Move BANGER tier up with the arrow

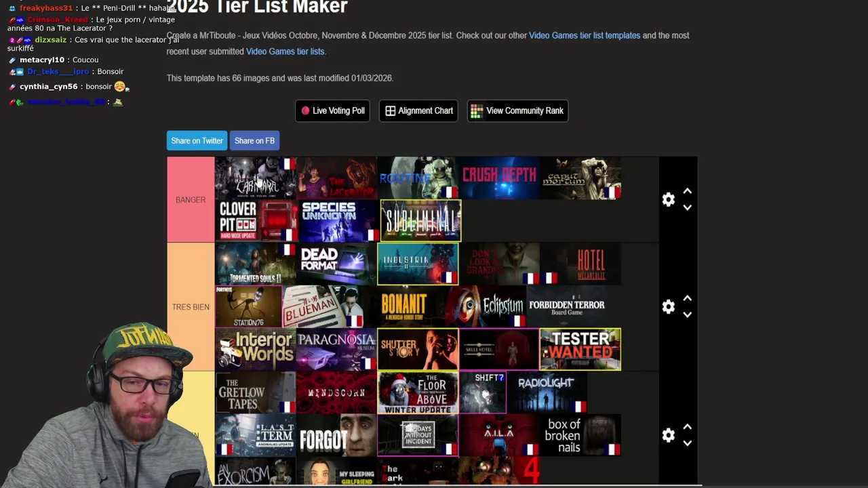(x=687, y=191)
